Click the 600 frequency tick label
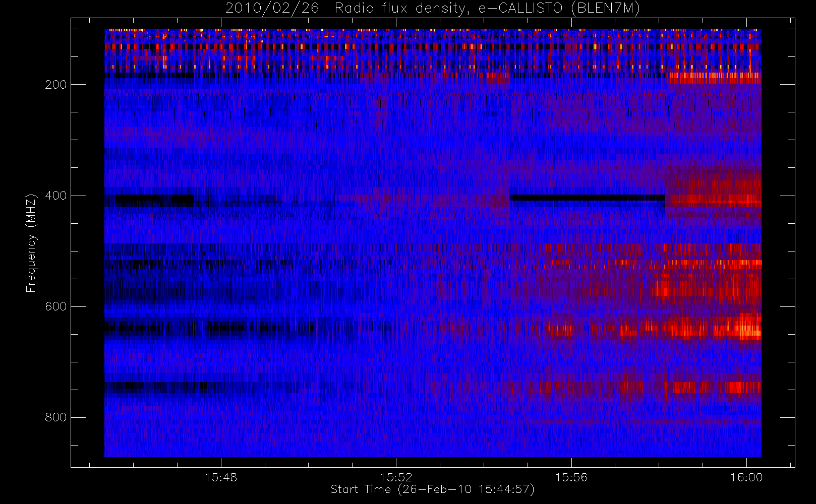This screenshot has height=504, width=816. [56, 306]
